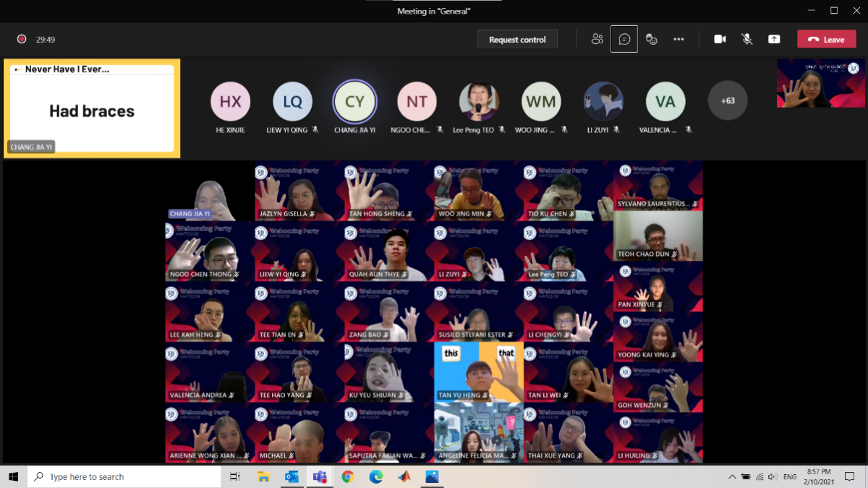Leave the meeting

point(826,40)
